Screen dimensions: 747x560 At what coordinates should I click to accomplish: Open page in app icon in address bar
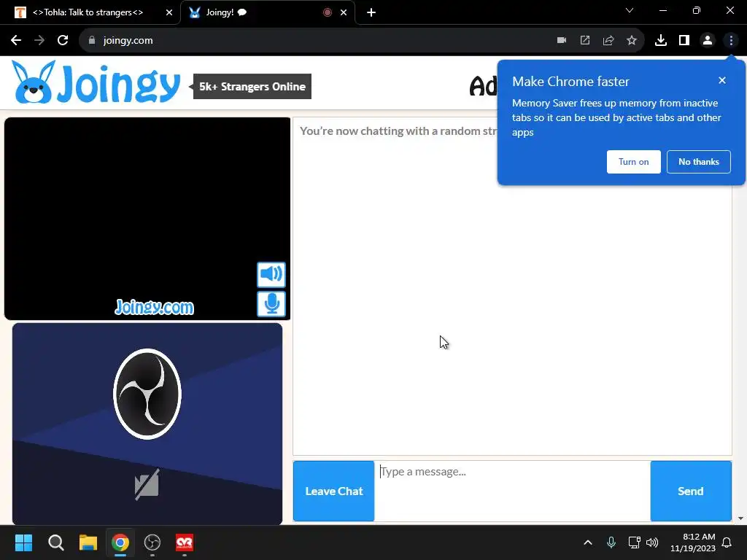point(585,41)
